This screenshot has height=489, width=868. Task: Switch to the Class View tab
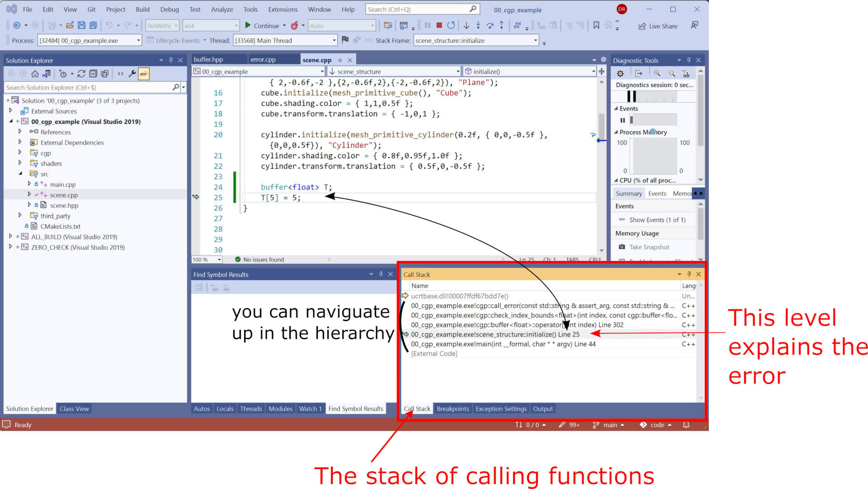click(x=75, y=408)
